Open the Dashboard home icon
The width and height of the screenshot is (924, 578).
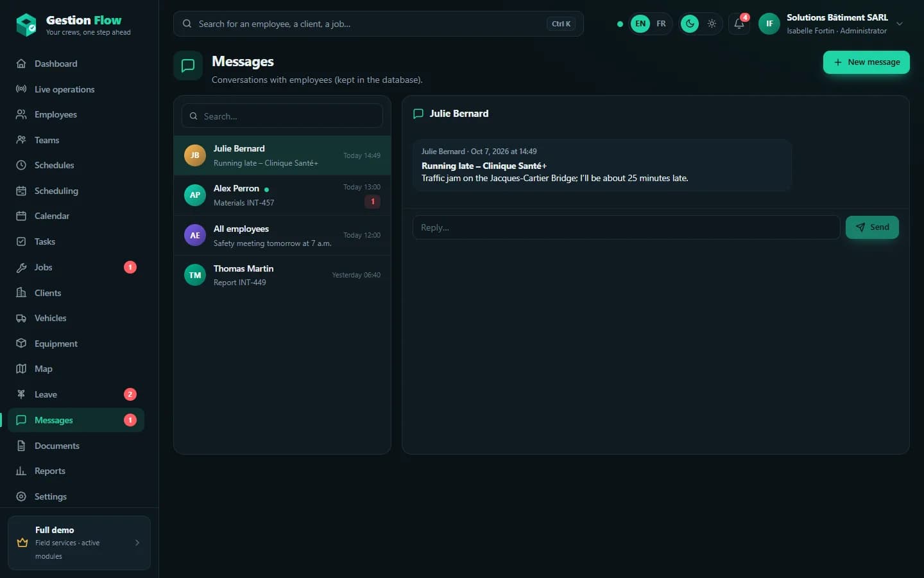21,64
